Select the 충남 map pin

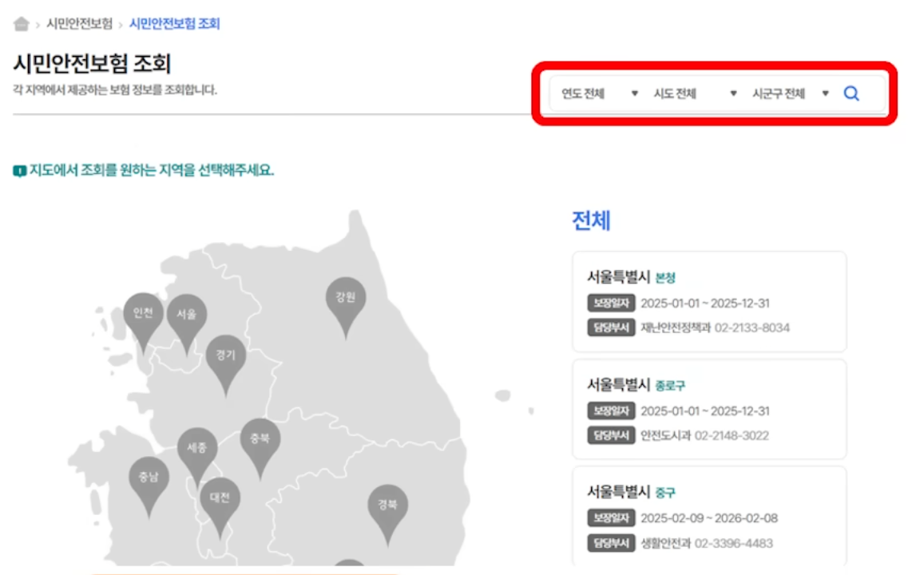tap(149, 487)
